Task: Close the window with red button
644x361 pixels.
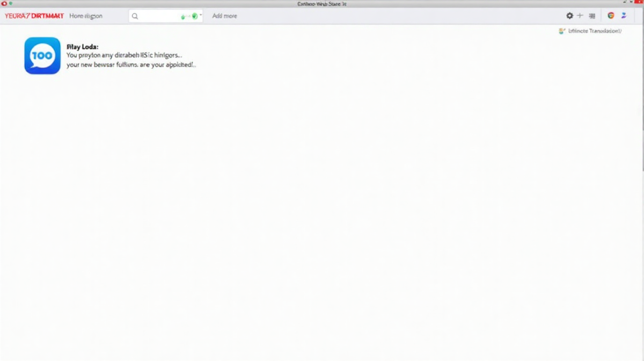Action: tap(4, 3)
